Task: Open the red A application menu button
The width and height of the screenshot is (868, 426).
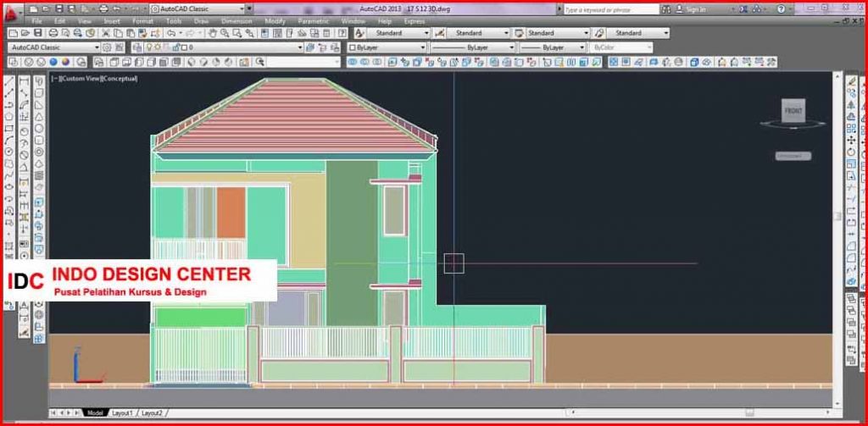Action: [x=12, y=12]
